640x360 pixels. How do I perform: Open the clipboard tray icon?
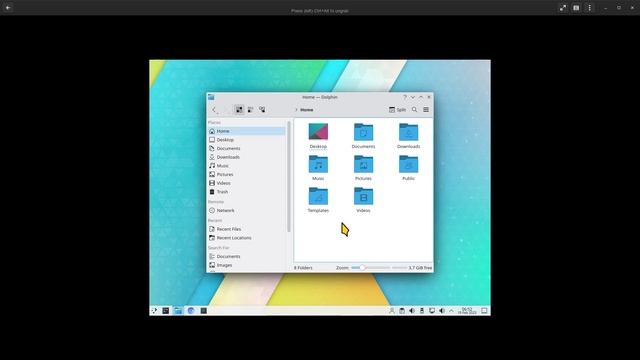point(402,311)
